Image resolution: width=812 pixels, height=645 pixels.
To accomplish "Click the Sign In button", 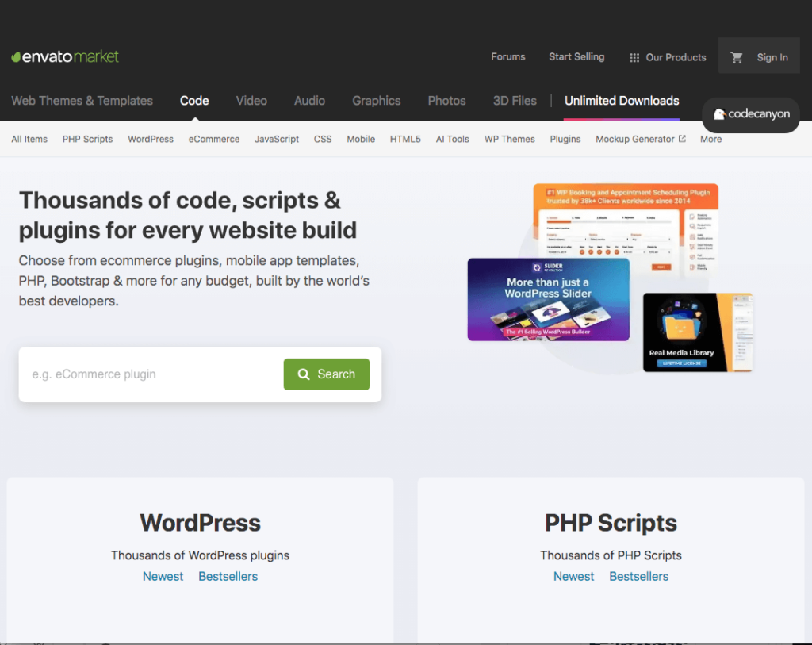I will point(772,57).
